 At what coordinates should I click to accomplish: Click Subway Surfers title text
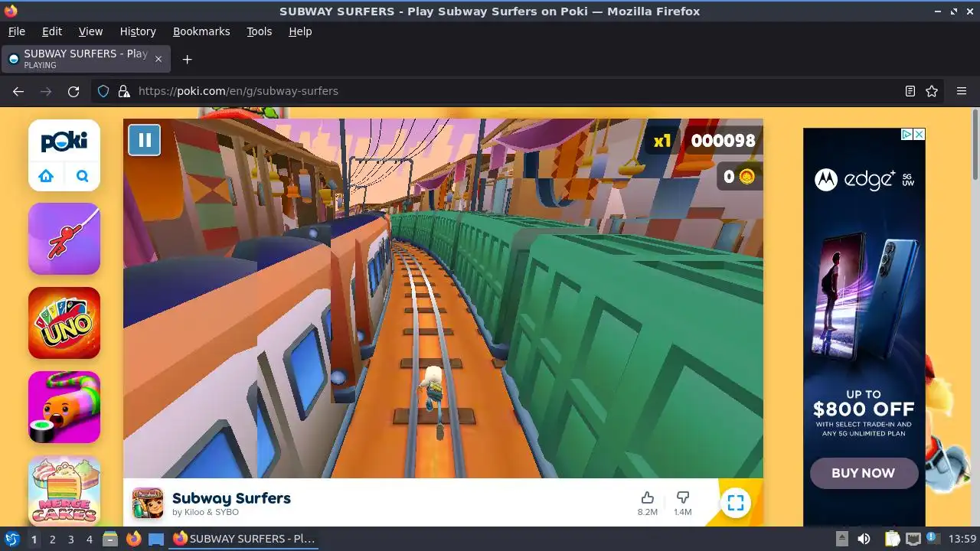(x=231, y=498)
